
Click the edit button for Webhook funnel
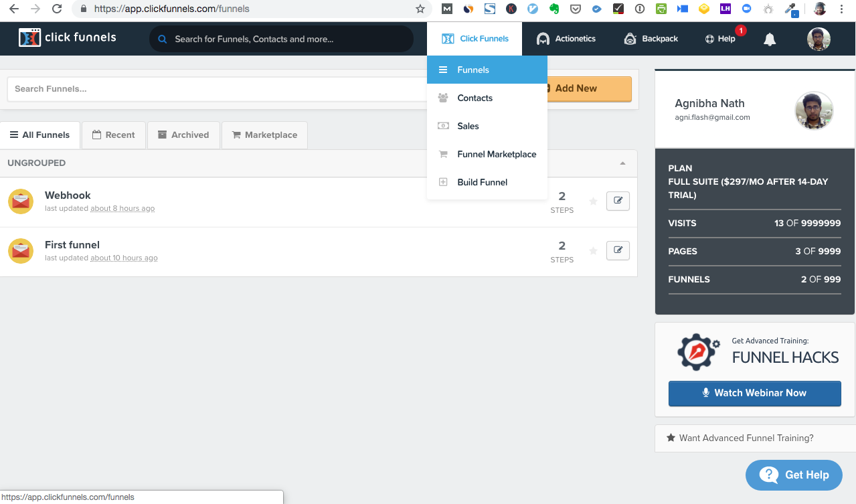point(618,201)
